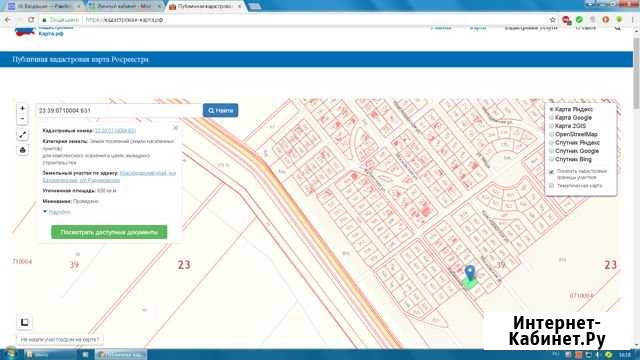Enable the thematic map checkbox
The width and height of the screenshot is (640, 360).
click(551, 186)
